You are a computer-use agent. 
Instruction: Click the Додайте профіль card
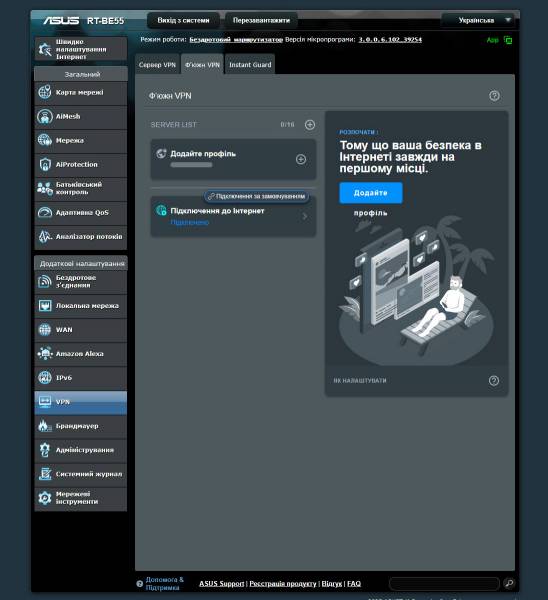[233, 159]
